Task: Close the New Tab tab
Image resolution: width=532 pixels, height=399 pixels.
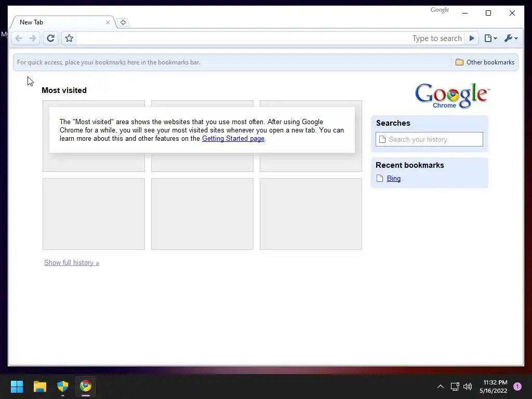Action: click(x=108, y=22)
